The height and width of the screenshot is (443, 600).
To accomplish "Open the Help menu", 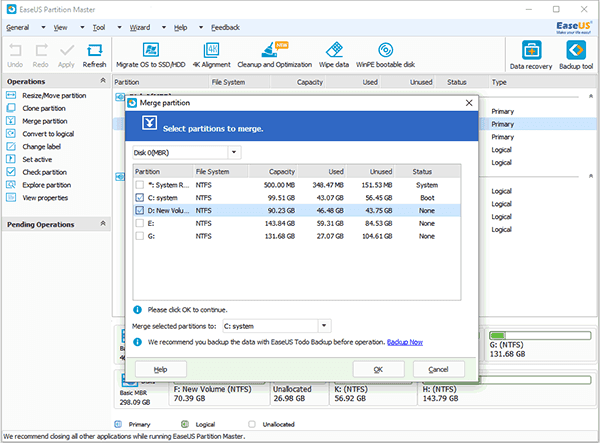I will 181,28.
